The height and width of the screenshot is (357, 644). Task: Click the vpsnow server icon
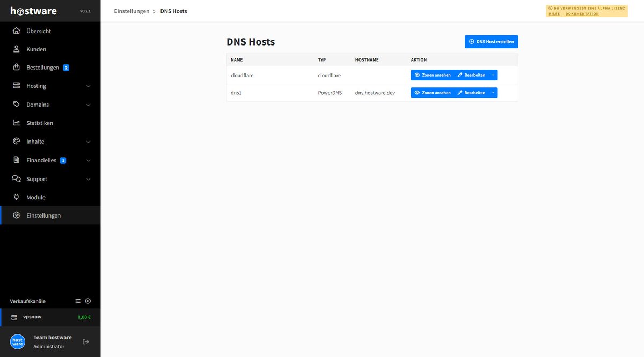click(14, 317)
